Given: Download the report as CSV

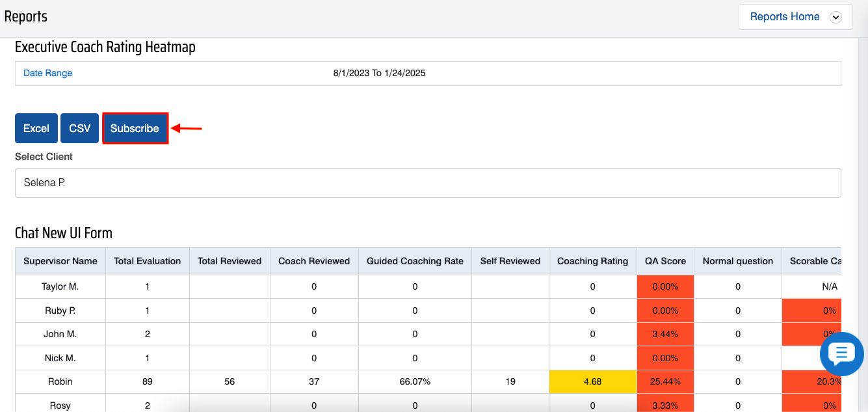Looking at the screenshot, I should tap(80, 128).
